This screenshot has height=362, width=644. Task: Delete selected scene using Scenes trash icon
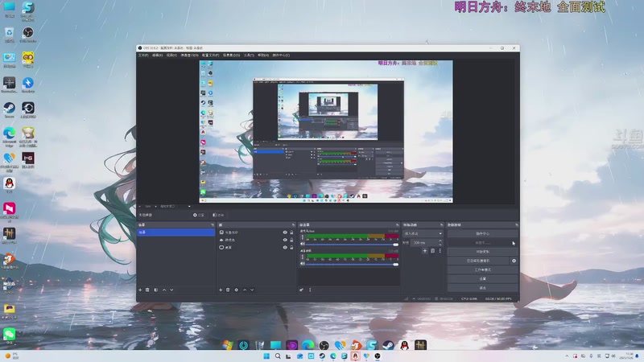pos(147,290)
